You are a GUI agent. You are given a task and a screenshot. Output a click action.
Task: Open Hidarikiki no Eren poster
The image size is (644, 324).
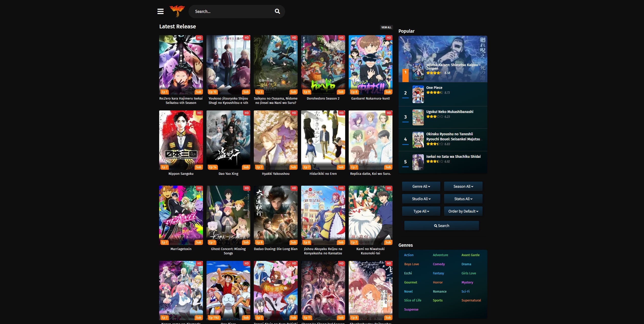click(323, 140)
